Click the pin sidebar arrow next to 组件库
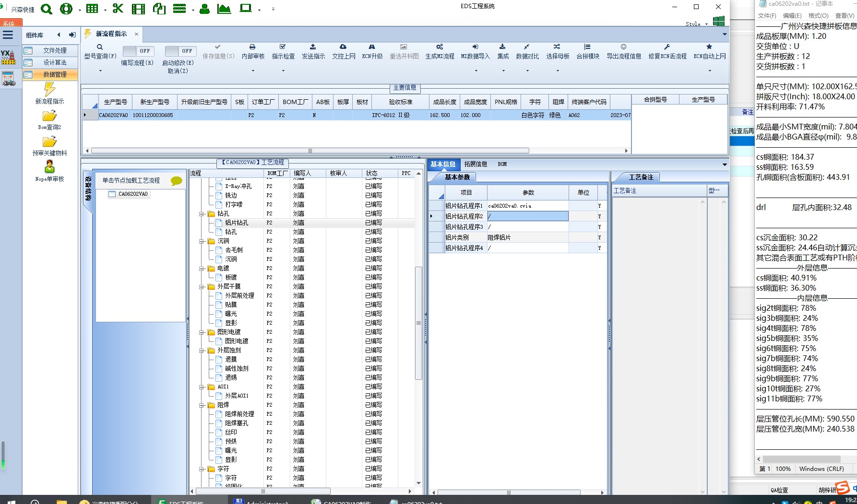Image resolution: width=857 pixels, height=504 pixels. click(72, 35)
